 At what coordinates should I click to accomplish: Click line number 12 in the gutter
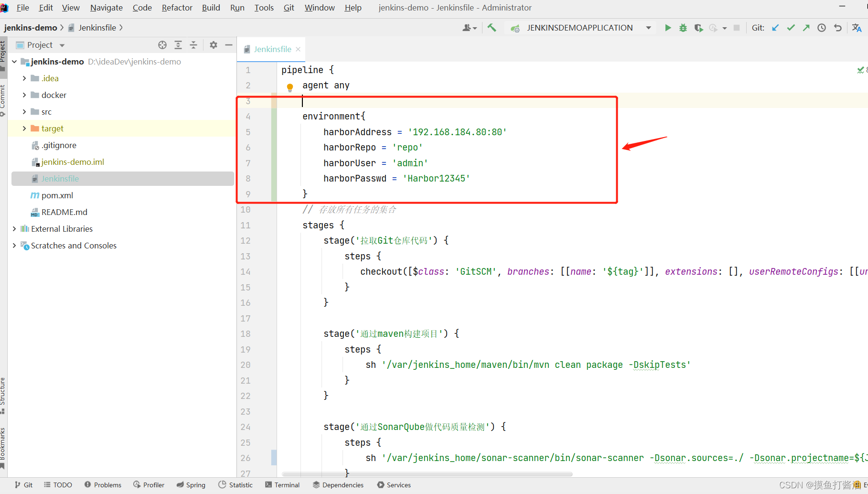tap(246, 241)
